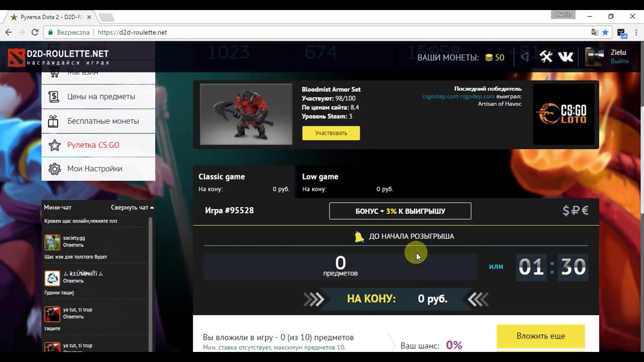Click the gold coins icon
This screenshot has width=644, height=362.
tap(489, 58)
